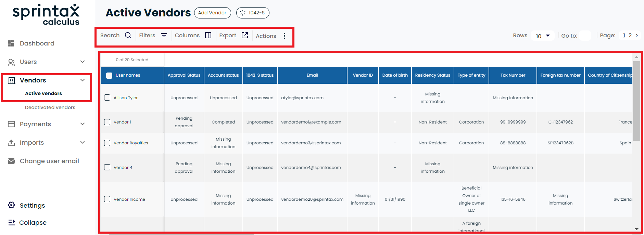Click date of birth 01/31/1990
Screen dimensions: 644x235
point(395,199)
